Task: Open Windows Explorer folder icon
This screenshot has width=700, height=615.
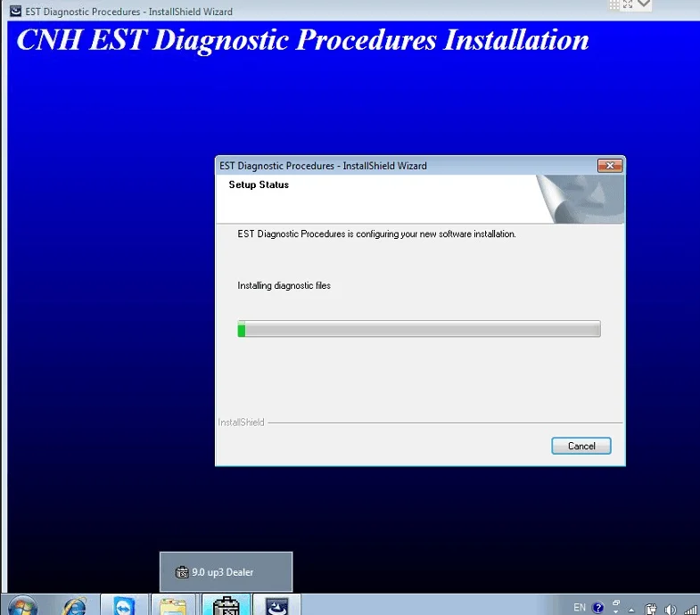Action: point(173,606)
